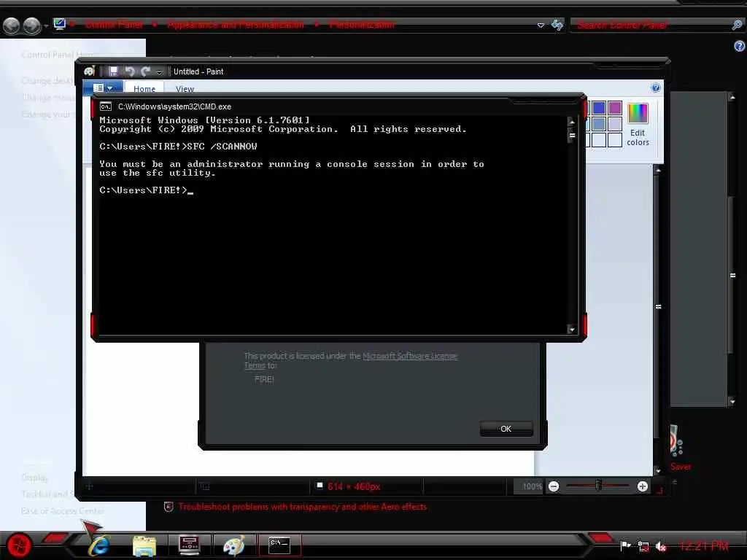Open the Paint file menu button

(104, 88)
